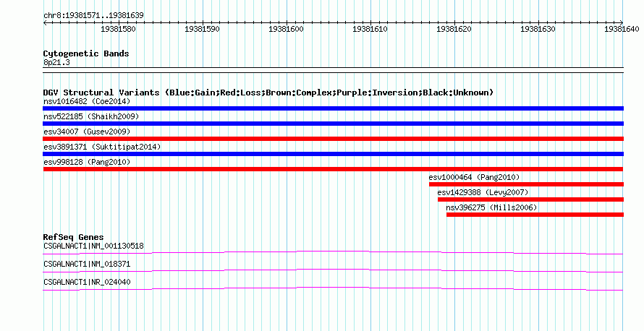The image size is (644, 331).
Task: Select the 8p21.3 band label
Action: tap(56, 62)
